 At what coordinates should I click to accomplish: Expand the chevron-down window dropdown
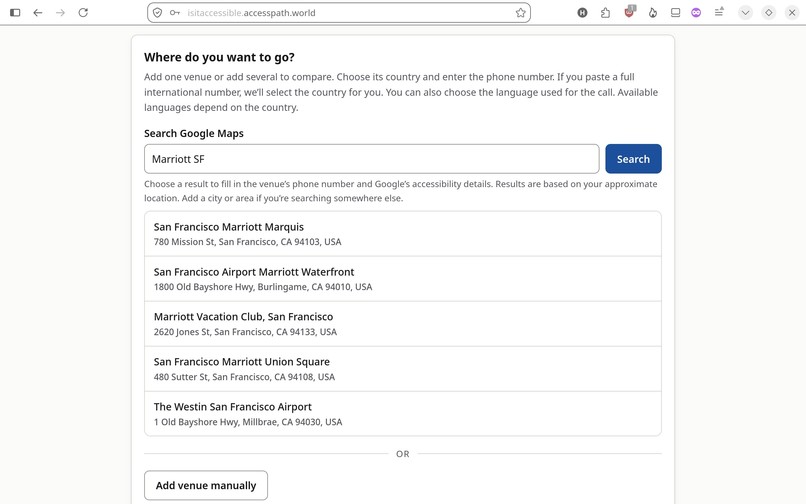[x=745, y=13]
